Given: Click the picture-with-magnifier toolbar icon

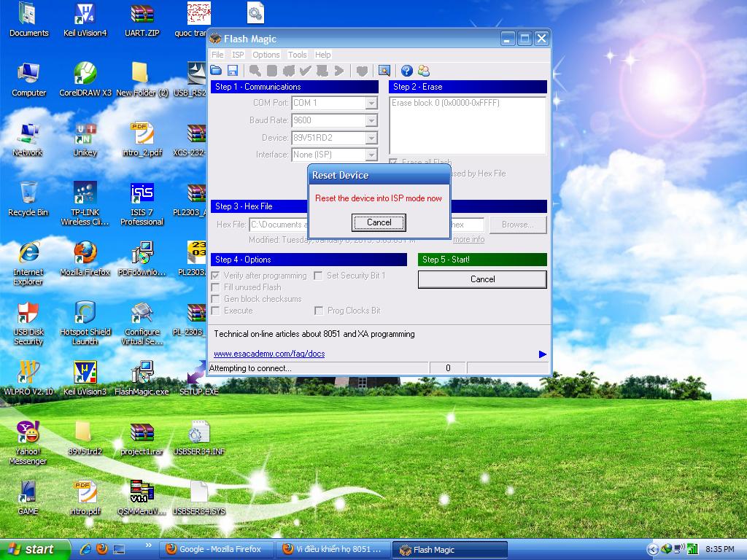Looking at the screenshot, I should pos(384,71).
